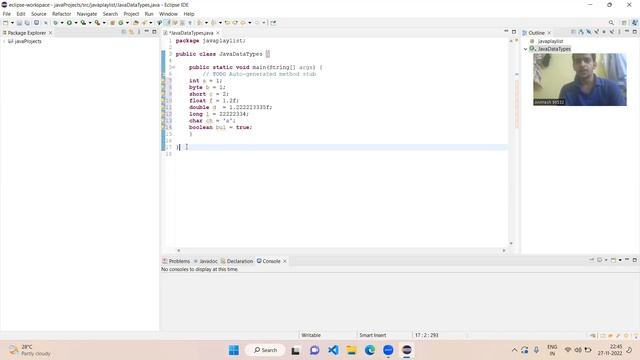The height and width of the screenshot is (360, 640).
Task: Select javaplaylist package in Outline
Action: [x=550, y=41]
